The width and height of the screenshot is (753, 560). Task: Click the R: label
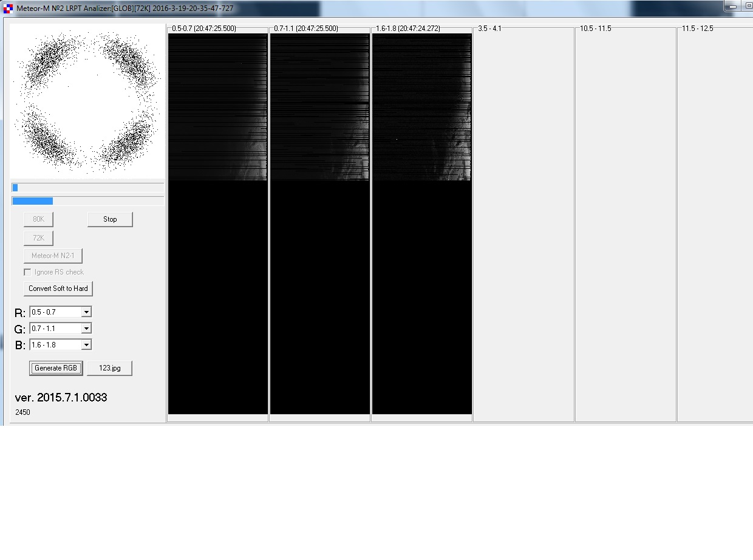(x=20, y=313)
